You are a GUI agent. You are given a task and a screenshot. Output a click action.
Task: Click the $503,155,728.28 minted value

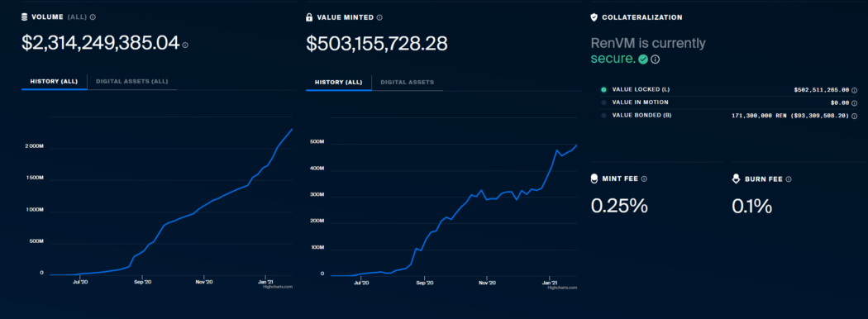(x=376, y=44)
